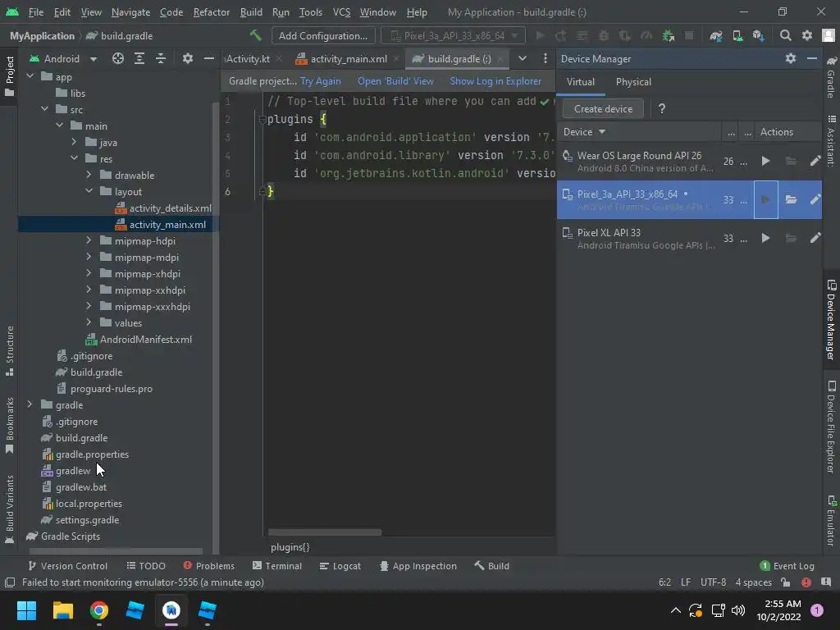
Task: Click Add Configuration button
Action: [323, 36]
